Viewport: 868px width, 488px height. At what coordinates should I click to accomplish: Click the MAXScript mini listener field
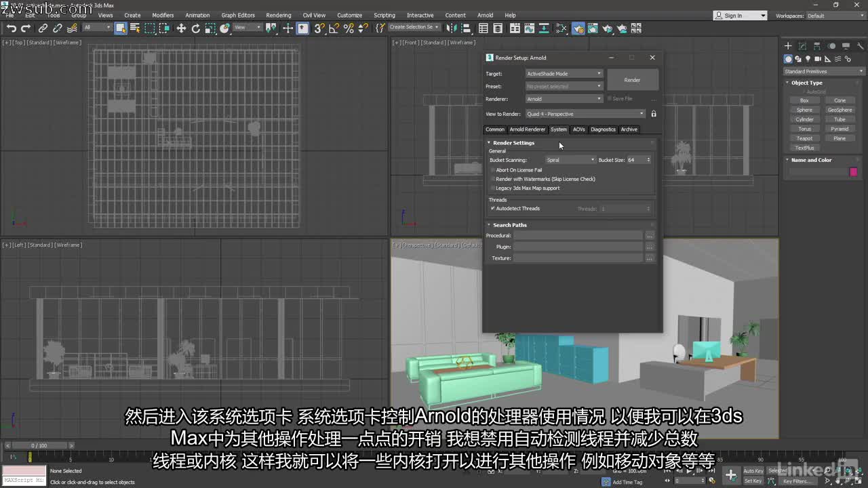24,481
